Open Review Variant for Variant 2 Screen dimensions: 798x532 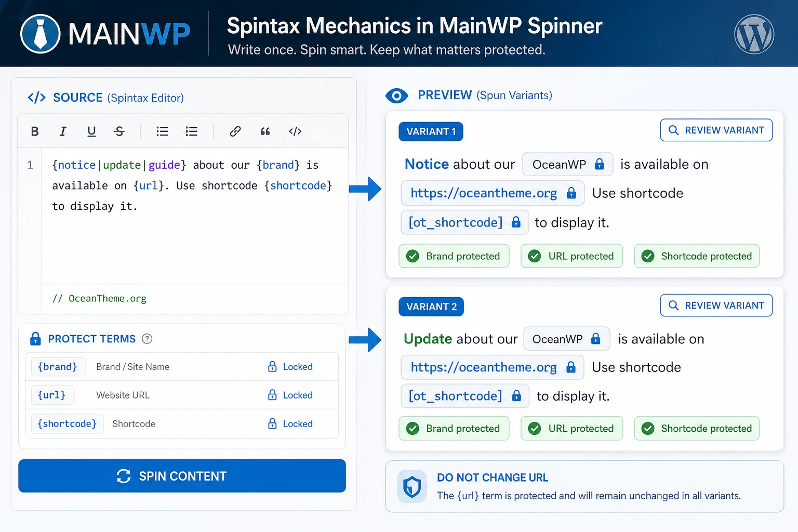tap(716, 305)
